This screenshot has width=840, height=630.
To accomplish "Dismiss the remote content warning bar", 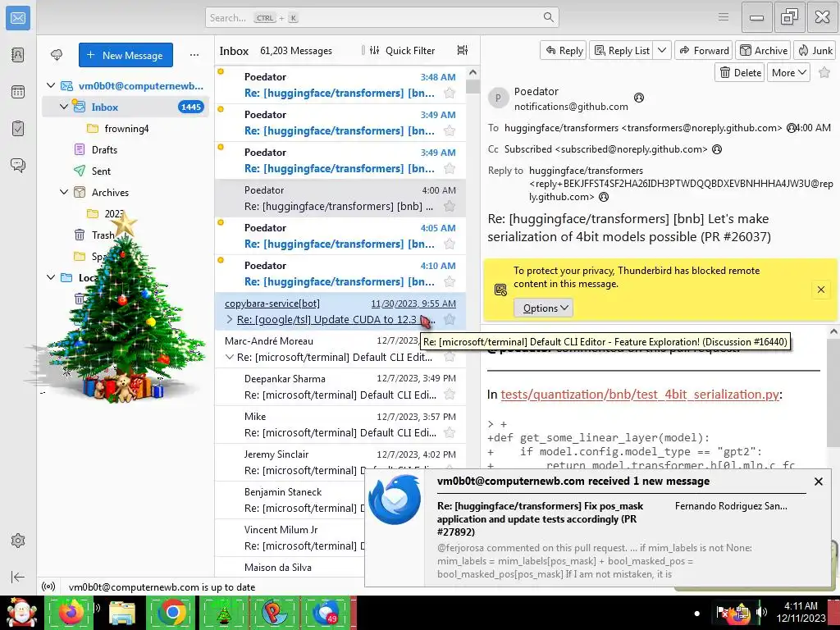I will [x=820, y=290].
